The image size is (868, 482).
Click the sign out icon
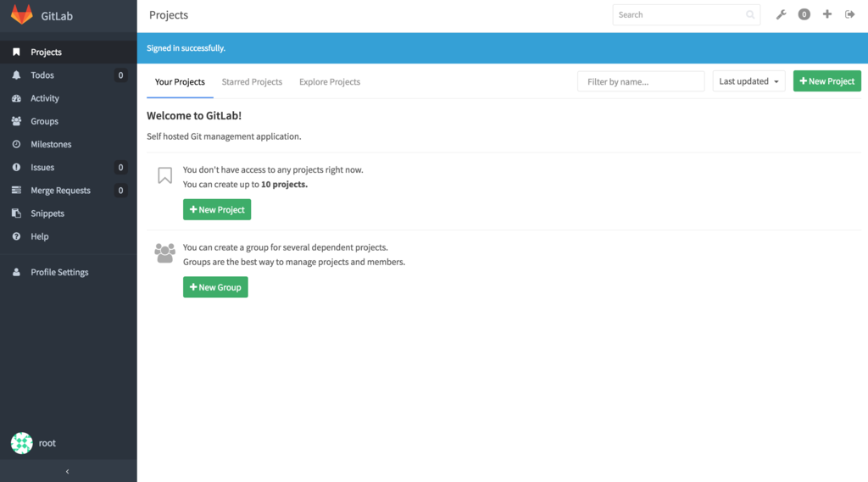(x=849, y=14)
